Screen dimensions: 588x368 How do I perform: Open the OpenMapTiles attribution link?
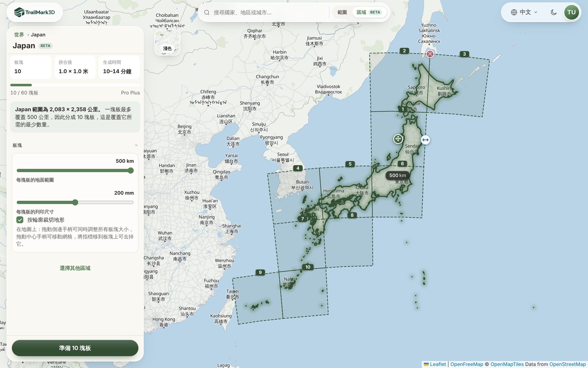click(x=507, y=364)
